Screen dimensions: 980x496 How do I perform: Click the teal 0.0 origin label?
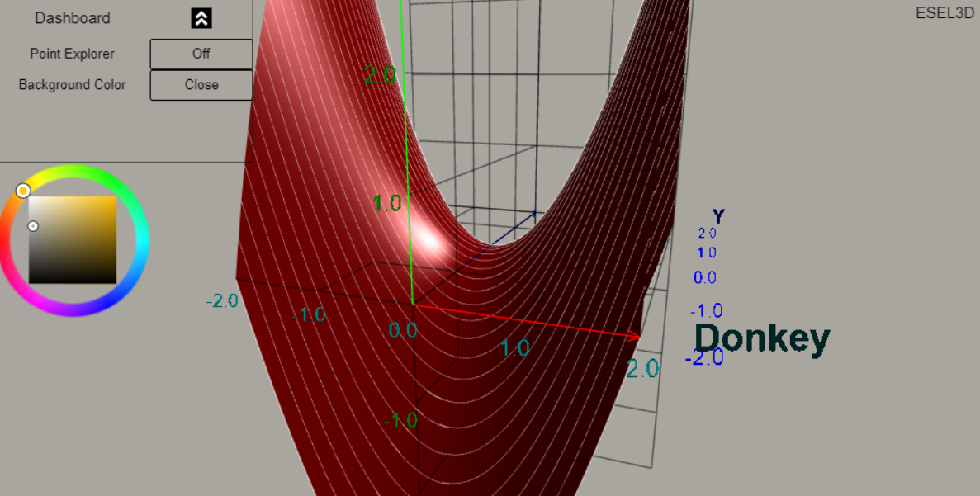pyautogui.click(x=403, y=330)
